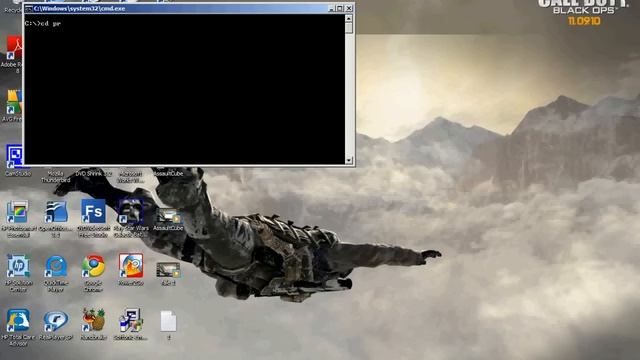Select the Mozilla Thunderbird icon label

click(56, 177)
